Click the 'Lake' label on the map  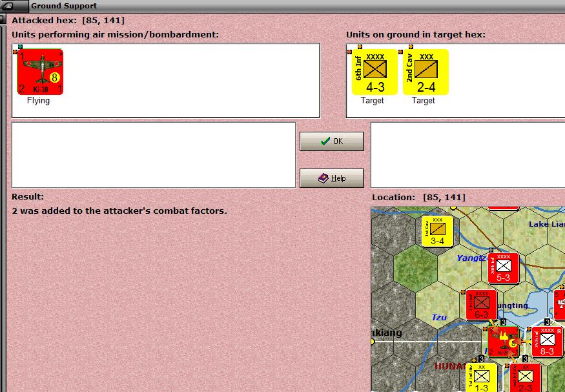click(539, 224)
